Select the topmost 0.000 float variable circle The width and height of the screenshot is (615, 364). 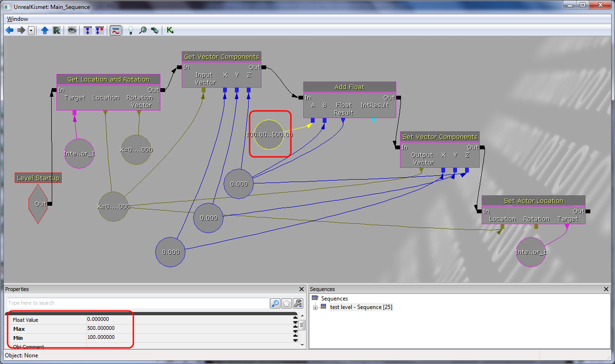point(239,183)
